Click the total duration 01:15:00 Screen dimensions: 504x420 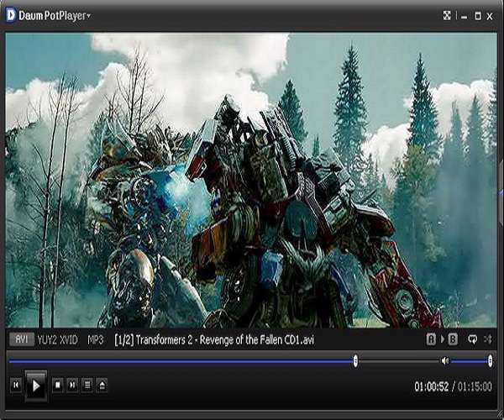pos(475,386)
